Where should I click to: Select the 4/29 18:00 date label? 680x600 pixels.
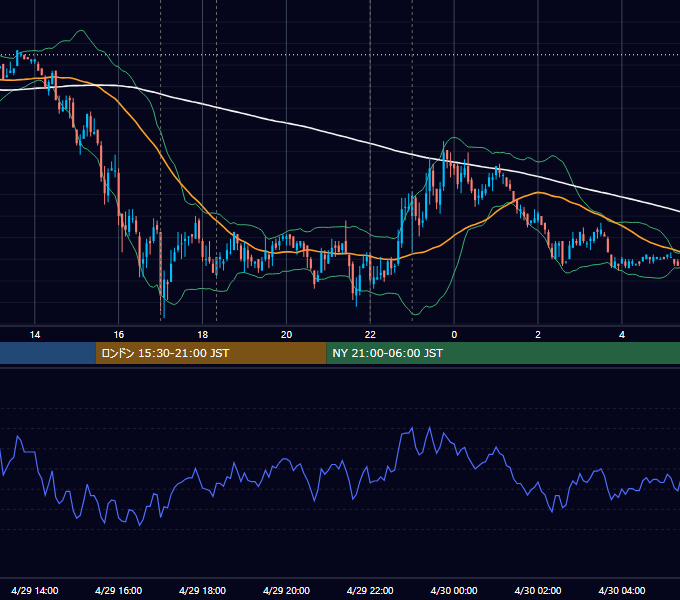pos(203,590)
